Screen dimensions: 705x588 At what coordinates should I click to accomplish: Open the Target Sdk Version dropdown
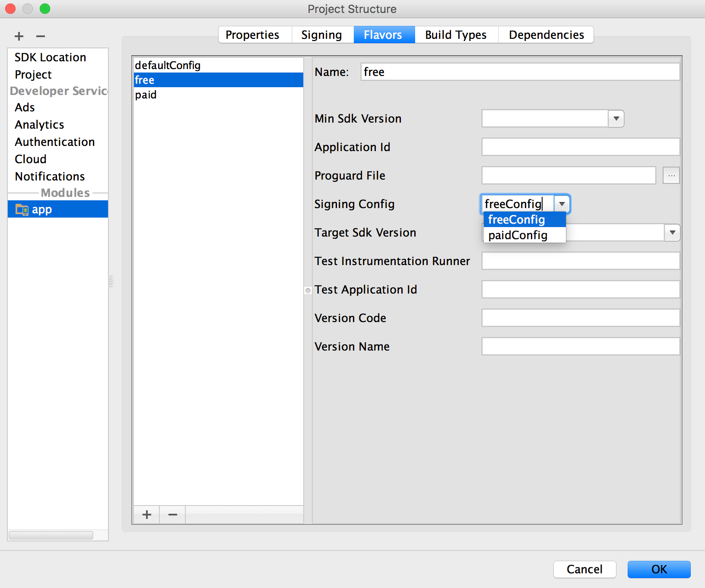(672, 233)
